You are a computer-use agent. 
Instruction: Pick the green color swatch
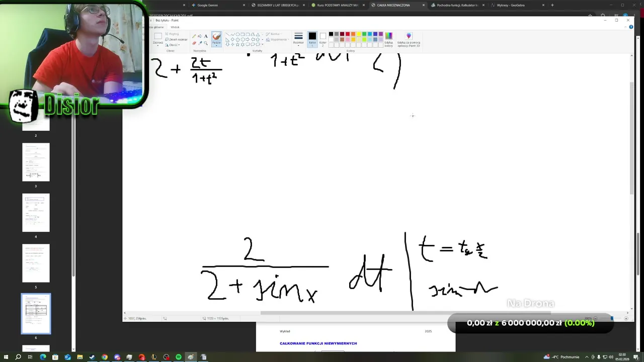point(364,34)
